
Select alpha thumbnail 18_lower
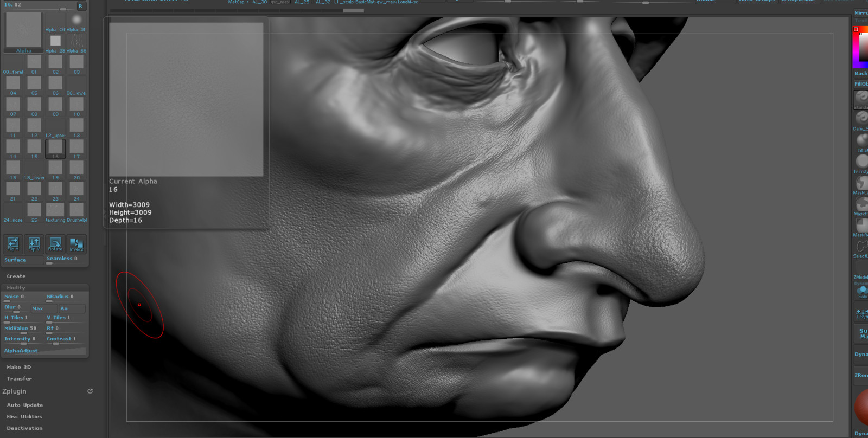tap(34, 170)
